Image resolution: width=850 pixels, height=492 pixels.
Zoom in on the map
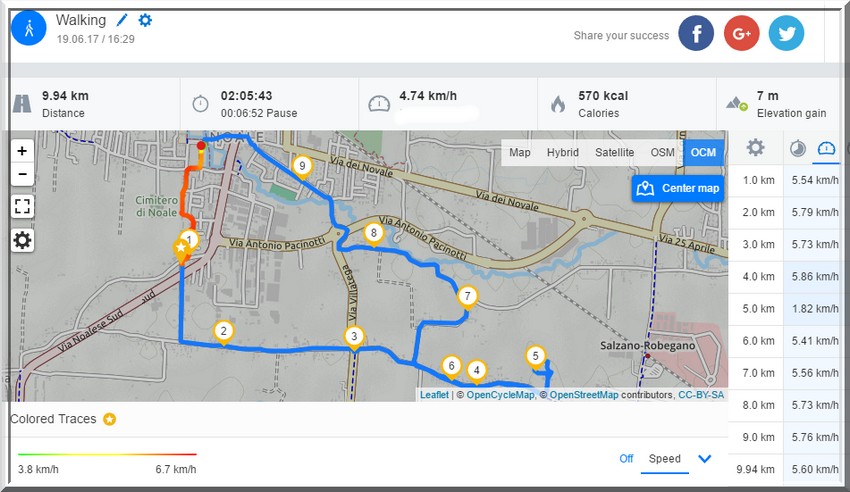[22, 150]
